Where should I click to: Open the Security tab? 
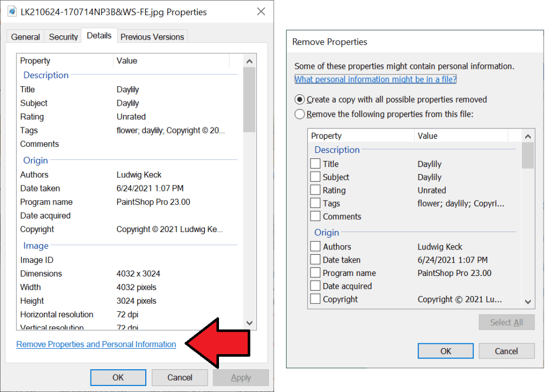click(63, 37)
